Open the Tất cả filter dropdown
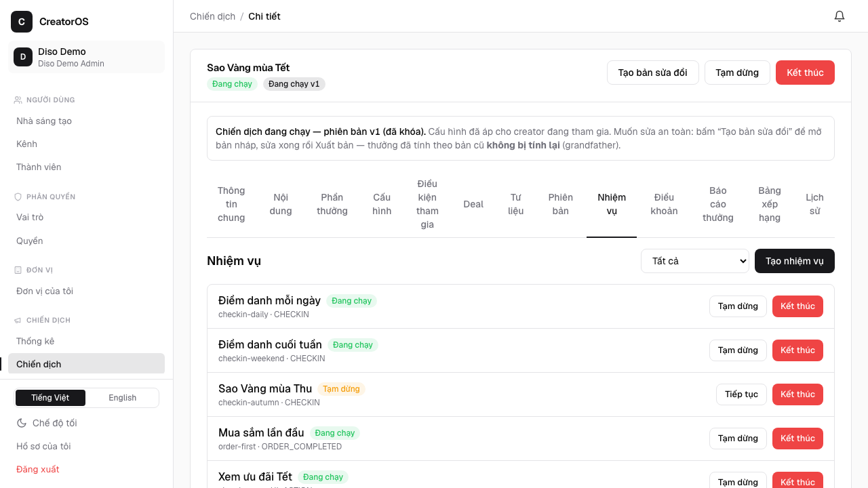The image size is (868, 488). (695, 261)
